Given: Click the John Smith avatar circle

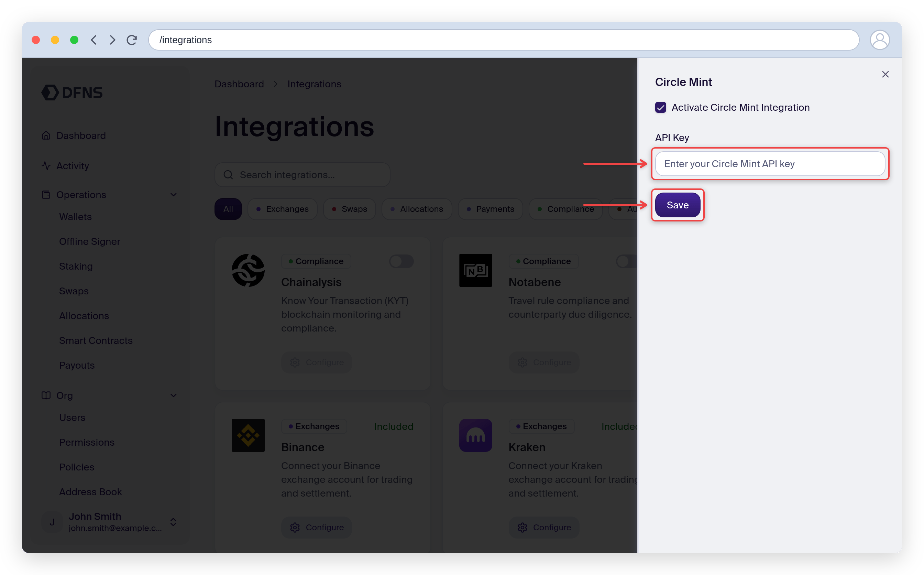Looking at the screenshot, I should point(52,522).
